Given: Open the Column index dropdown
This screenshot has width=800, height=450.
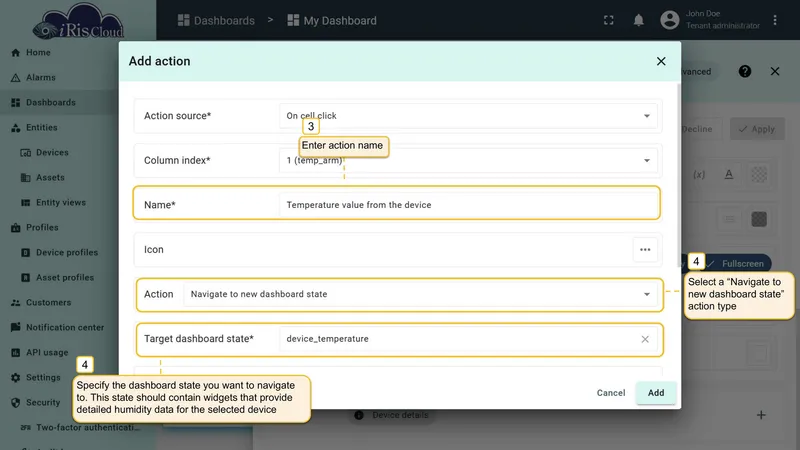Looking at the screenshot, I should point(468,160).
